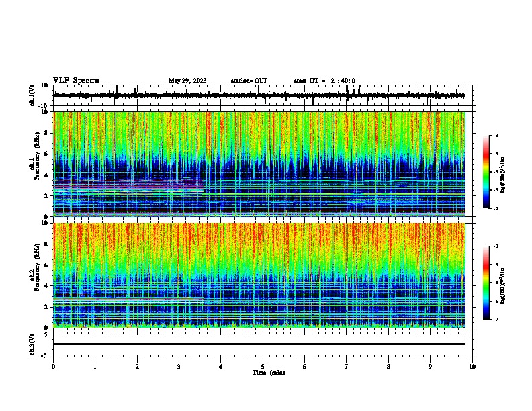
Task: Click the time axis tick label '5'
Action: coord(263,366)
